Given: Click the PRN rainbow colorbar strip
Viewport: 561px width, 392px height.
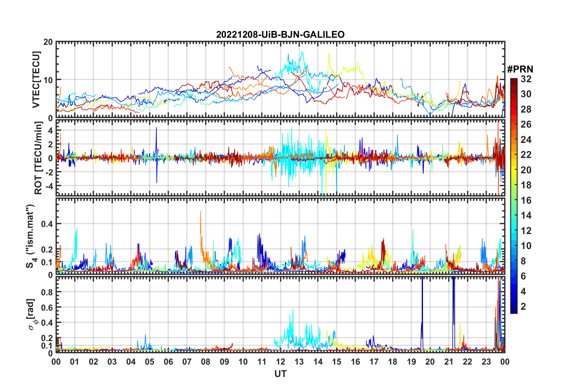Looking at the screenshot, I should click(x=514, y=196).
